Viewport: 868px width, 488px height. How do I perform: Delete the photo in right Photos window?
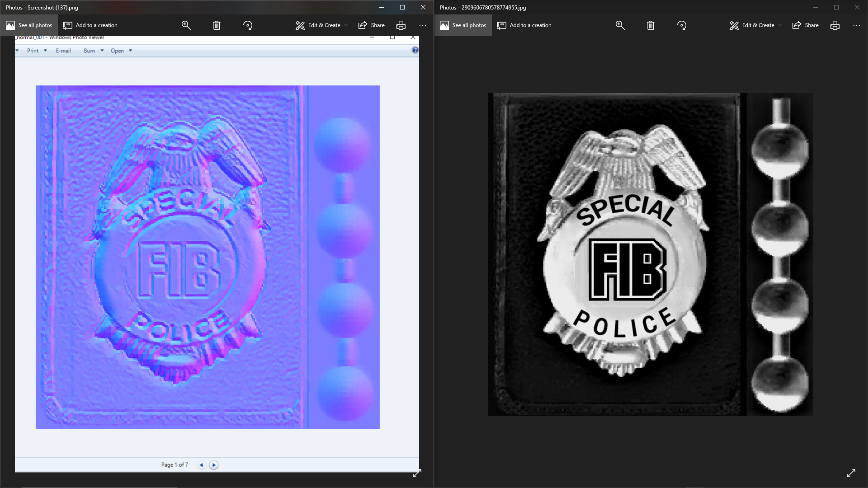[x=651, y=25]
